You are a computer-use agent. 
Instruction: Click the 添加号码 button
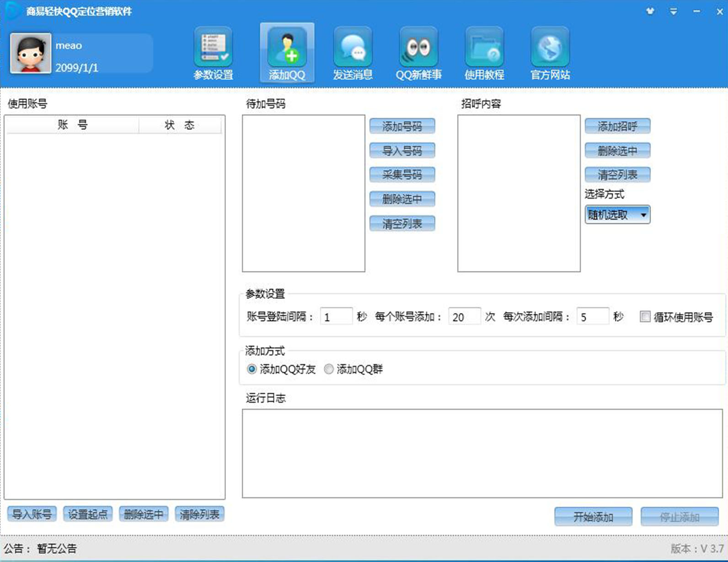coord(402,126)
